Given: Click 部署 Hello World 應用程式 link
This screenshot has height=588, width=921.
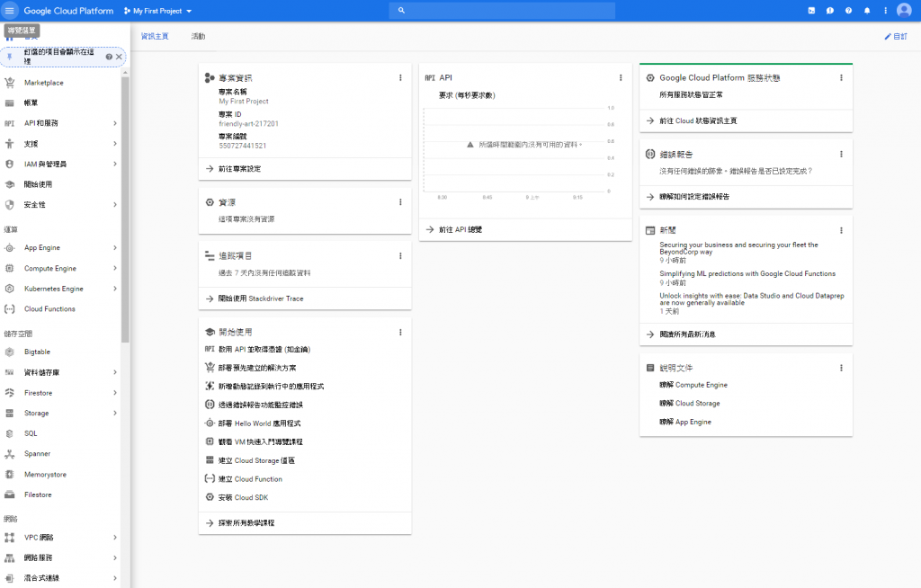Looking at the screenshot, I should 260,423.
